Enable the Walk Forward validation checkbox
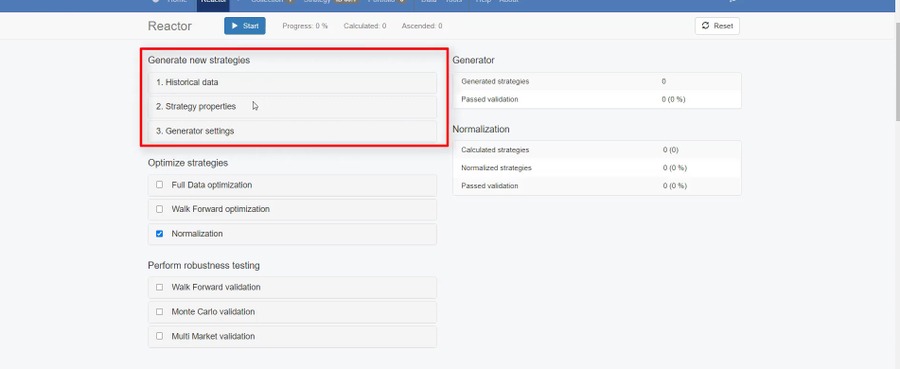 [x=160, y=287]
